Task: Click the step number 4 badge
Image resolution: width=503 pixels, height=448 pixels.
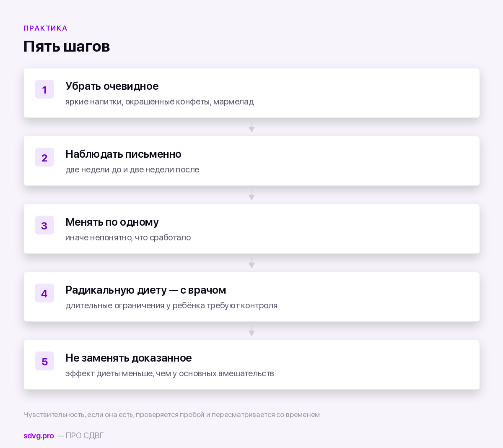Action: 44,293
